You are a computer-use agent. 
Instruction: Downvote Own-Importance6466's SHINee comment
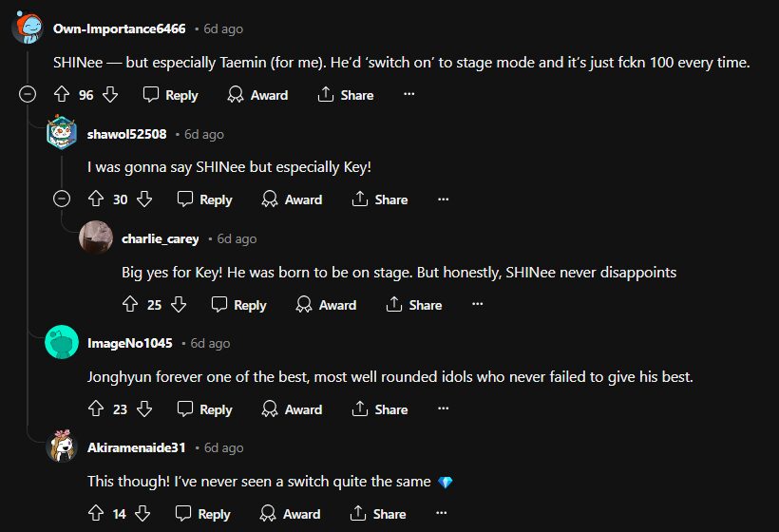point(110,95)
